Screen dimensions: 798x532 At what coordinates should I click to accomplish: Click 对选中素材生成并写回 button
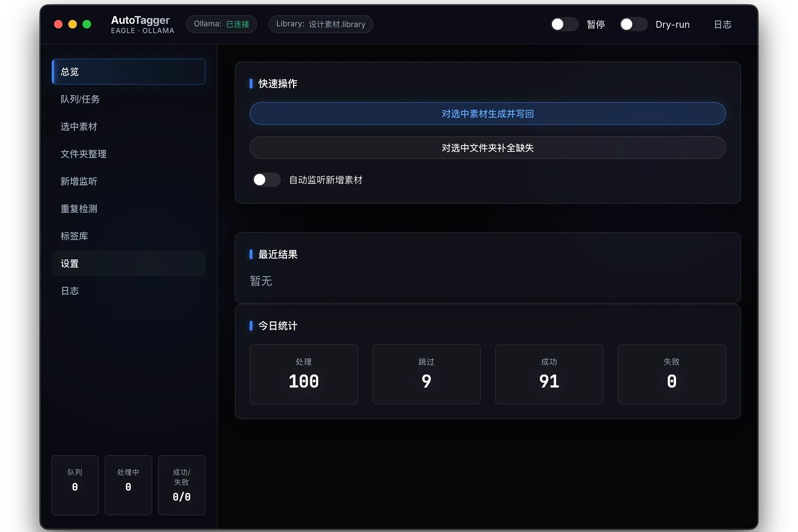click(488, 114)
